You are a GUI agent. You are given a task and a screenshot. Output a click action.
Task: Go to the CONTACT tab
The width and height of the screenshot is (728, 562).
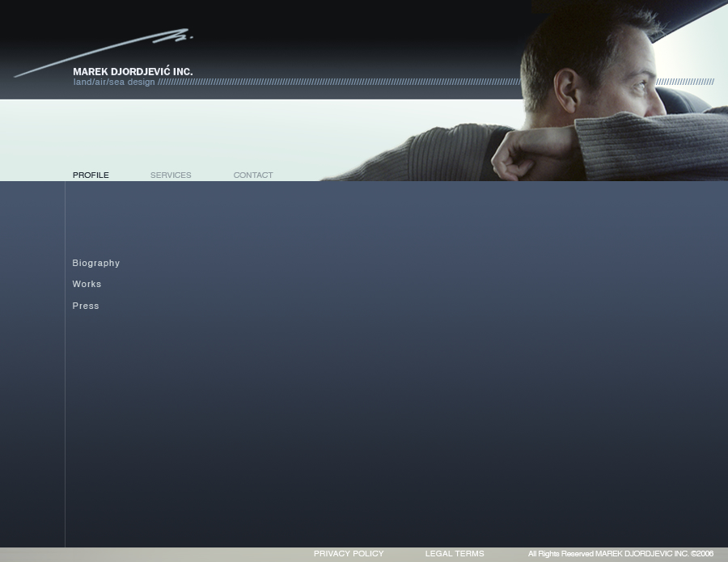pos(253,175)
